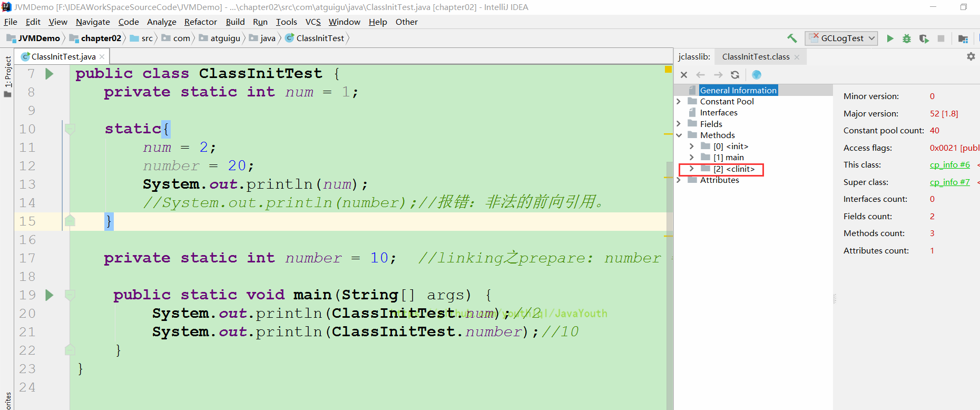980x410 pixels.
Task: Run with coverage using the shield icon
Action: coord(924,38)
